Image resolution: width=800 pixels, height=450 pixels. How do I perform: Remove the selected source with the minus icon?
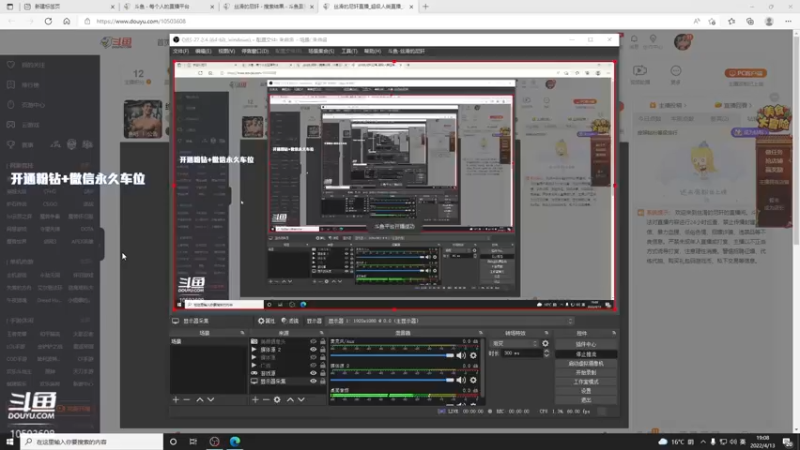(266, 399)
